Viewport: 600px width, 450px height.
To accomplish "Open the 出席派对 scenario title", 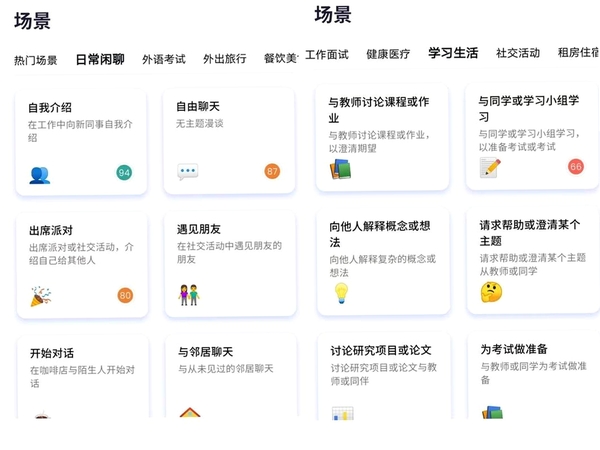I will tap(51, 230).
